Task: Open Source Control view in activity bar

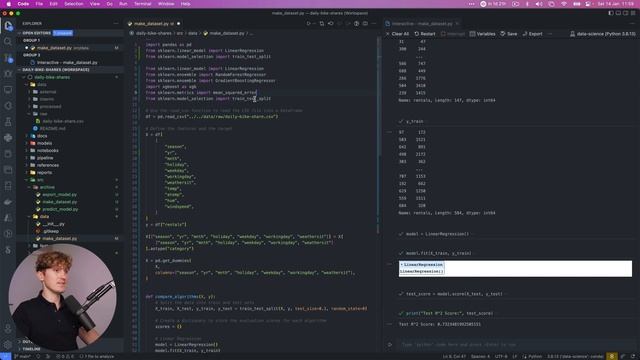Action: click(8, 58)
